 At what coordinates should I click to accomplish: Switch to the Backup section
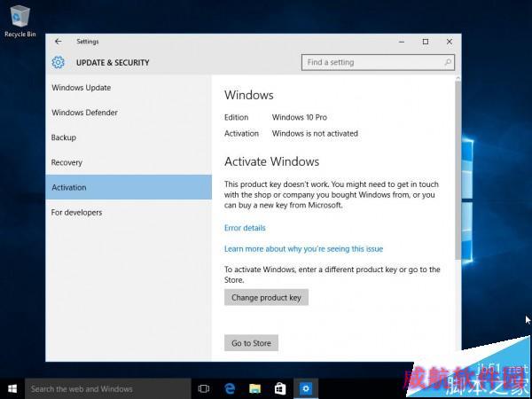pyautogui.click(x=129, y=137)
